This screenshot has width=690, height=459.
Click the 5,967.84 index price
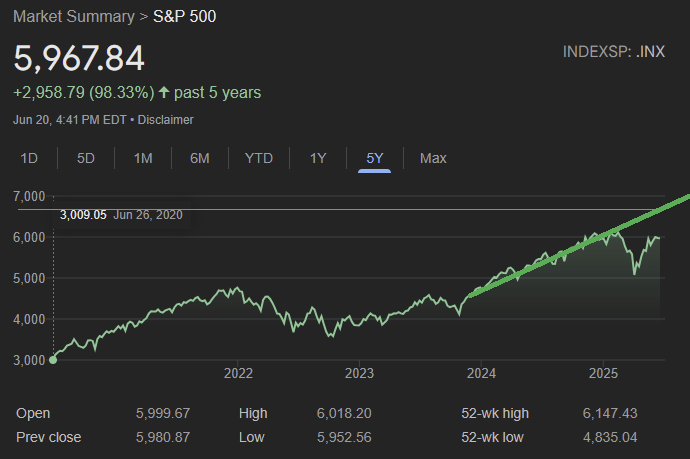coord(79,58)
